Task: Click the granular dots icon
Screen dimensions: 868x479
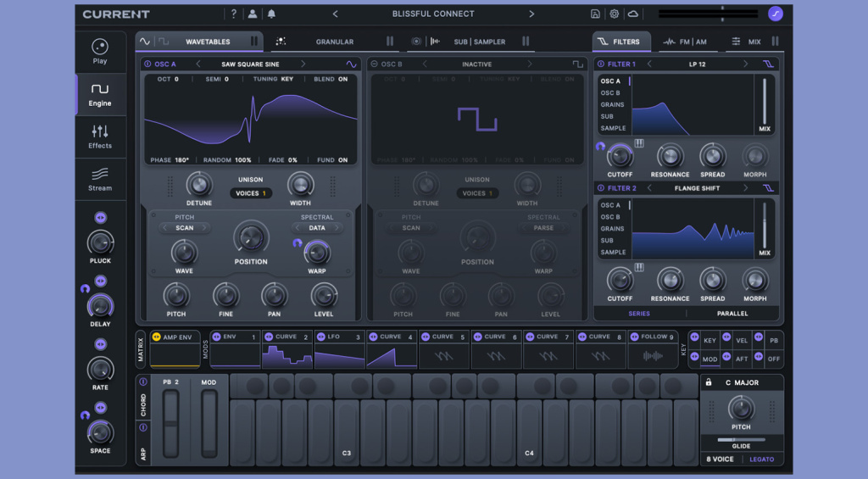Action: (x=281, y=42)
